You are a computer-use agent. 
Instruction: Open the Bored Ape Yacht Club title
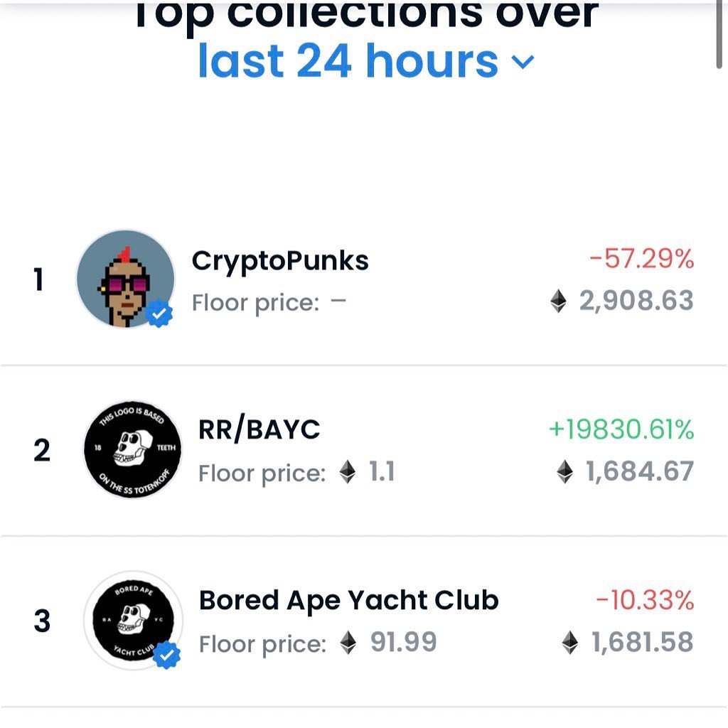[x=348, y=601]
